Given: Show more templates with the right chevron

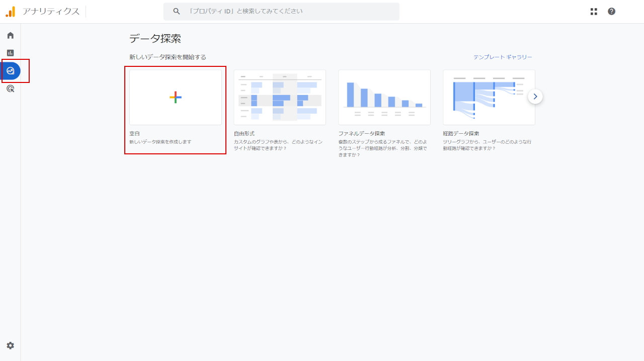Looking at the screenshot, I should pyautogui.click(x=535, y=97).
